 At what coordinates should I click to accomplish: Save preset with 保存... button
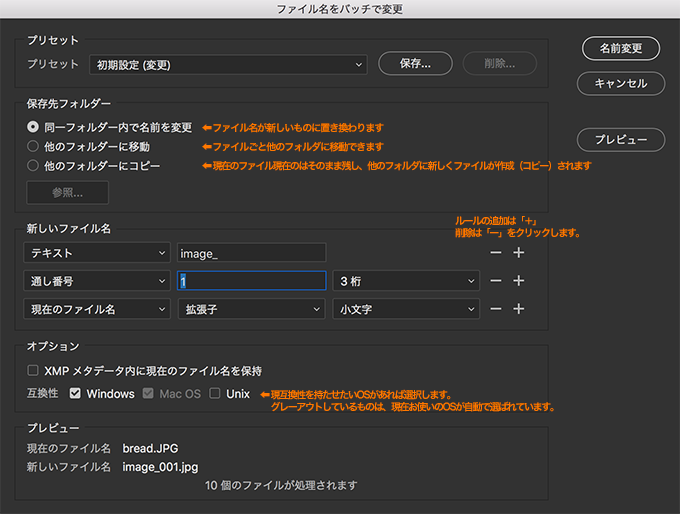point(415,64)
